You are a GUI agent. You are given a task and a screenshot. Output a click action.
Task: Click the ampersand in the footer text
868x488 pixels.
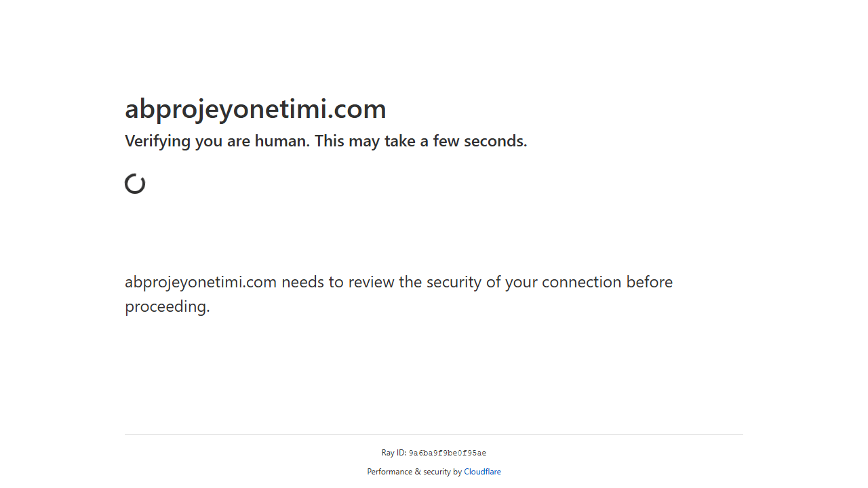pyautogui.click(x=417, y=472)
